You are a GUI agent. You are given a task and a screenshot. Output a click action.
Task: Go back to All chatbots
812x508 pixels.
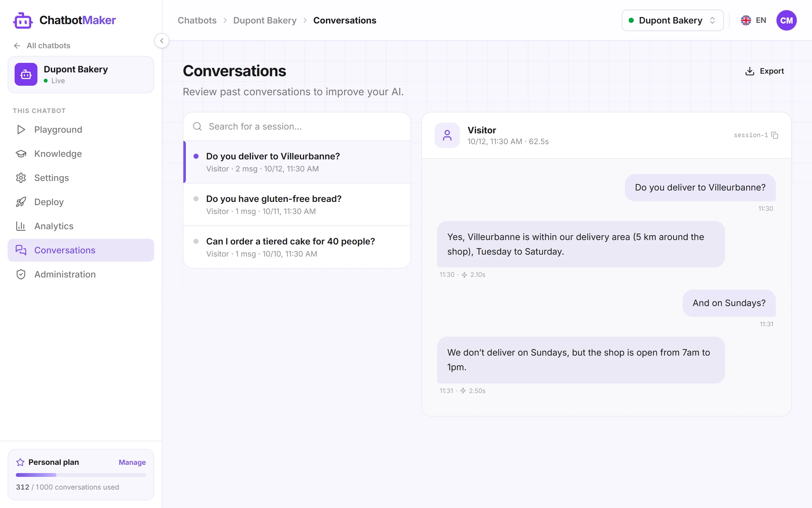pos(42,46)
